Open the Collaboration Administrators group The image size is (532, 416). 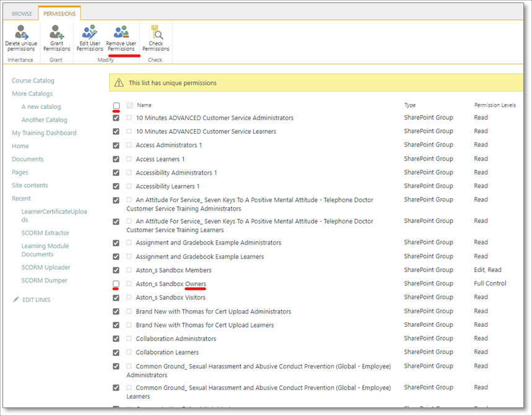(176, 339)
